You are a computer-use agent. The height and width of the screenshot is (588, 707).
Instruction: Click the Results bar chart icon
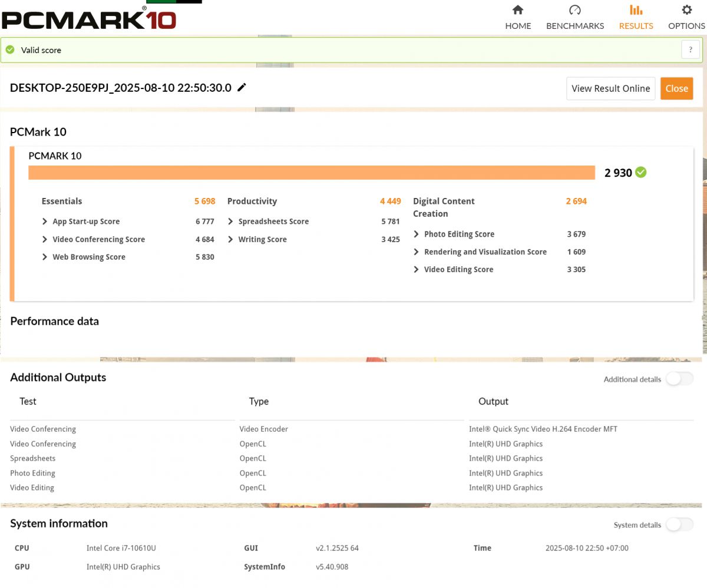pyautogui.click(x=636, y=10)
